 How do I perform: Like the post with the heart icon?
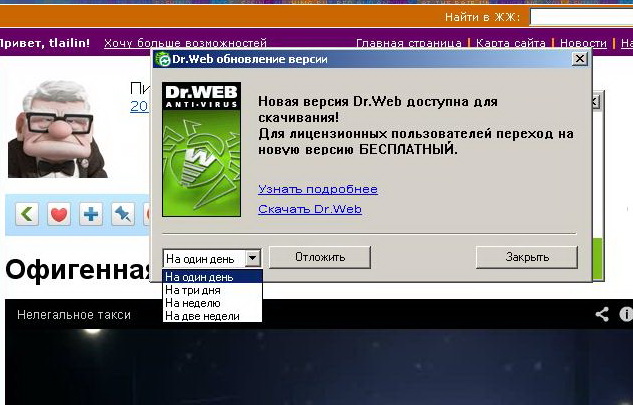click(59, 214)
